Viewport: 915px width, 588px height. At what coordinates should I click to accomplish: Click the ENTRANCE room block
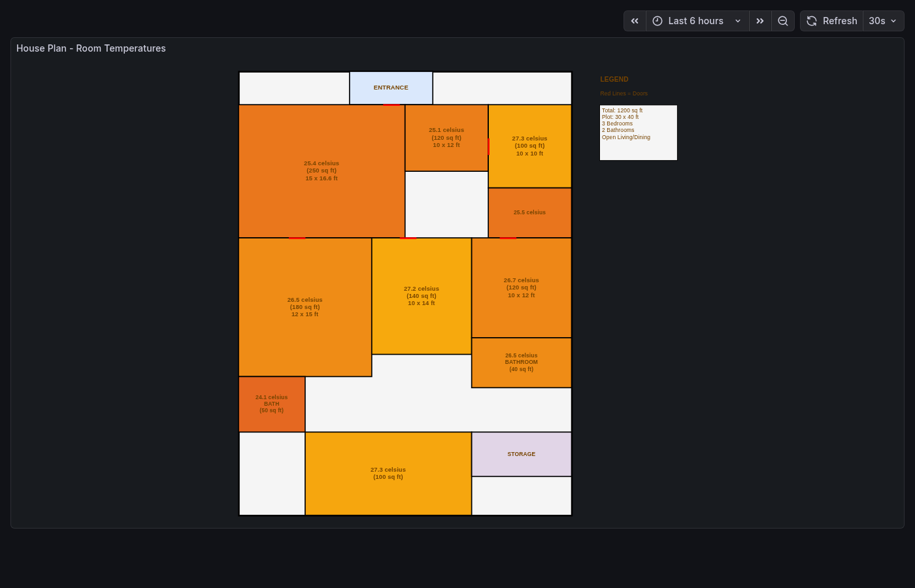coord(391,88)
